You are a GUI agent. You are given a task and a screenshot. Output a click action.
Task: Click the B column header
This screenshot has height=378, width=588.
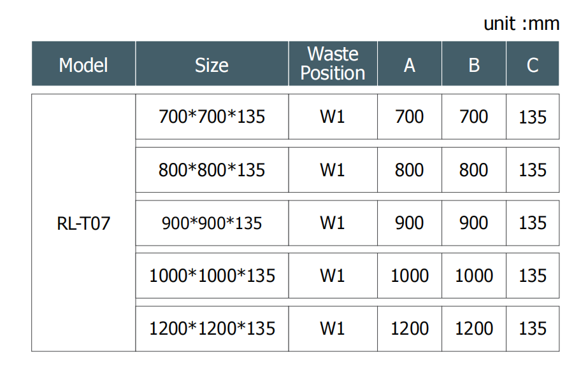pyautogui.click(x=474, y=64)
